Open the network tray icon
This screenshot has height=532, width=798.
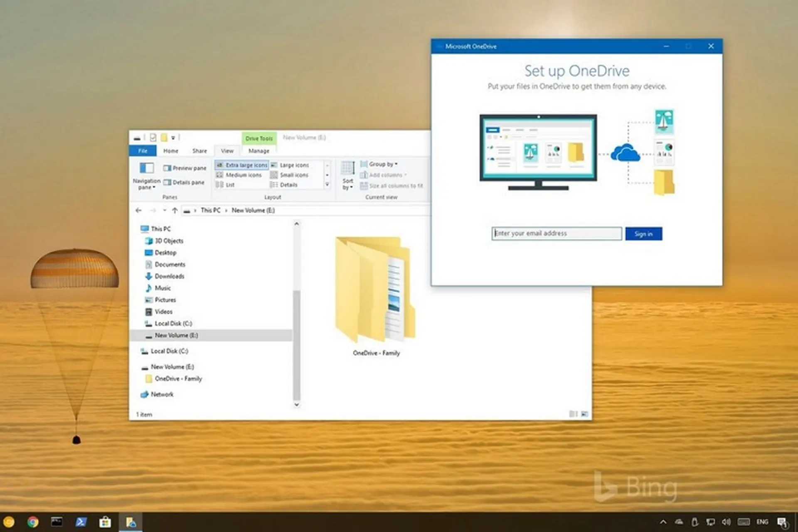pyautogui.click(x=711, y=522)
